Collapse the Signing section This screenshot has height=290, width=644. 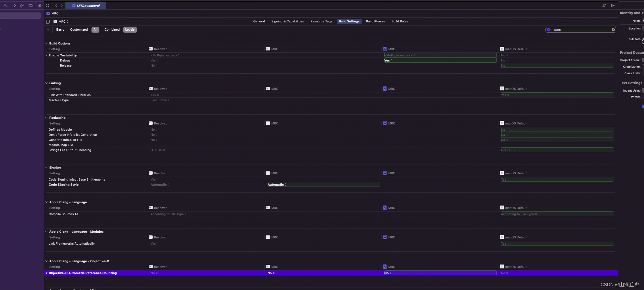pos(46,168)
